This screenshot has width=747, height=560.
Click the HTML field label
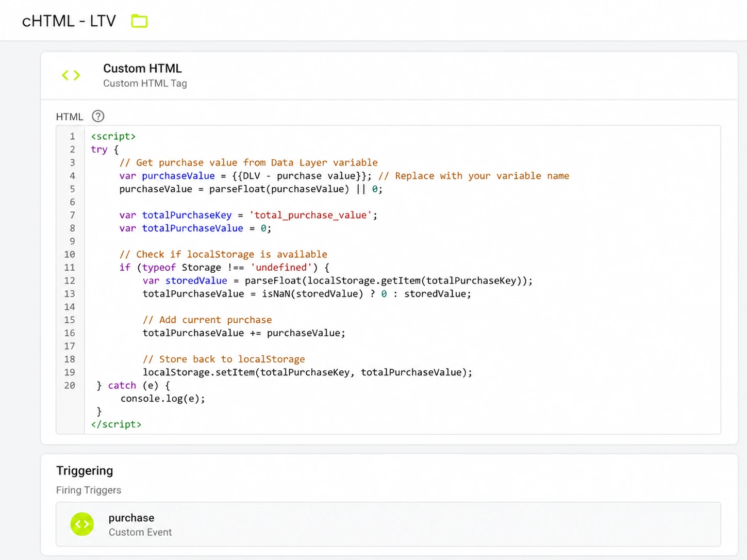[x=70, y=117]
